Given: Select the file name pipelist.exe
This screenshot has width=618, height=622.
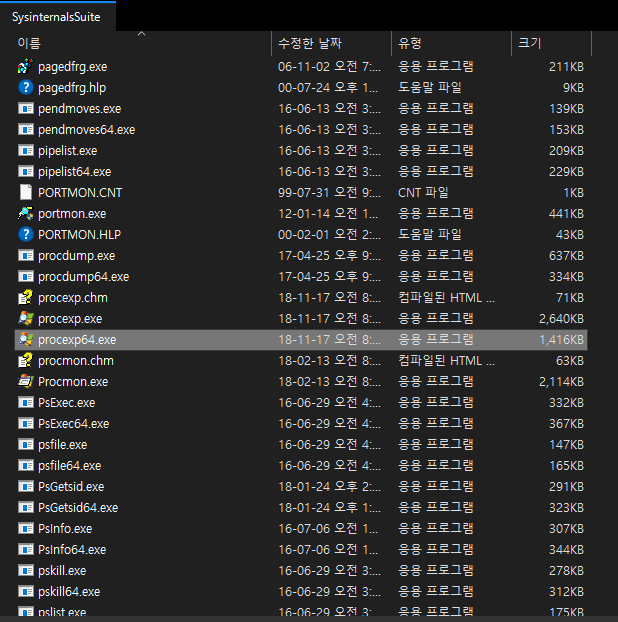Looking at the screenshot, I should click(x=67, y=151).
